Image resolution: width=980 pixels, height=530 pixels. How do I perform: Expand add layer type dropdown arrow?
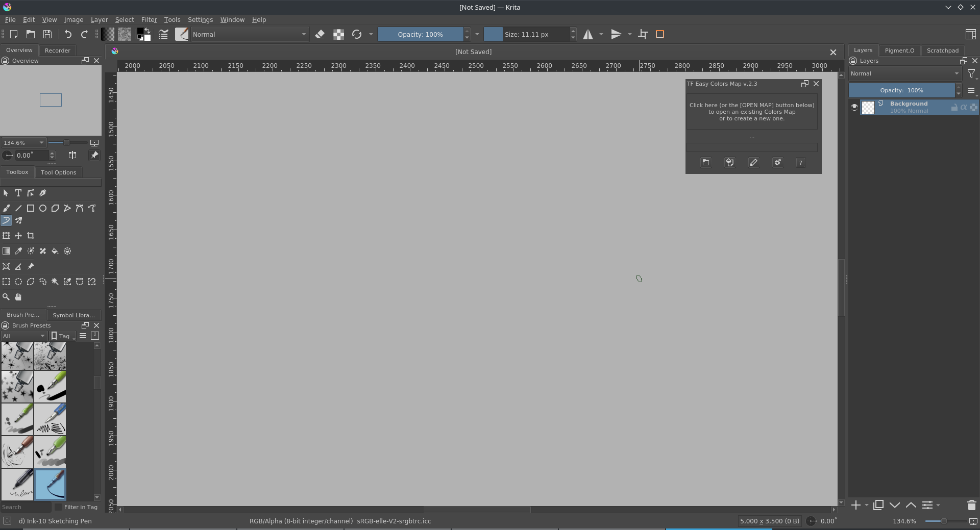point(867,505)
